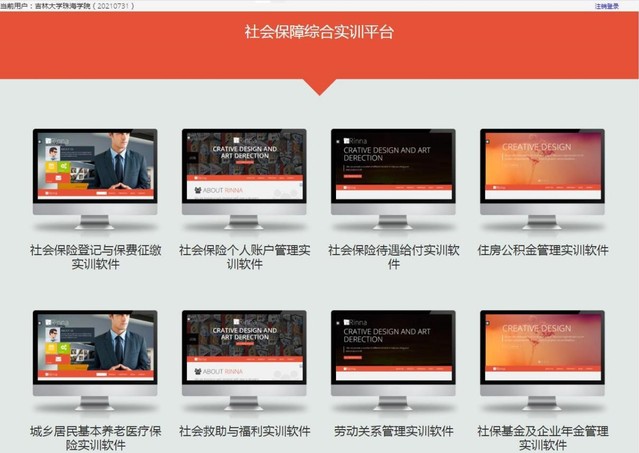Select 劳动关系管理实训软件 text link
Viewport: 639px width, 453px height.
coord(393,432)
